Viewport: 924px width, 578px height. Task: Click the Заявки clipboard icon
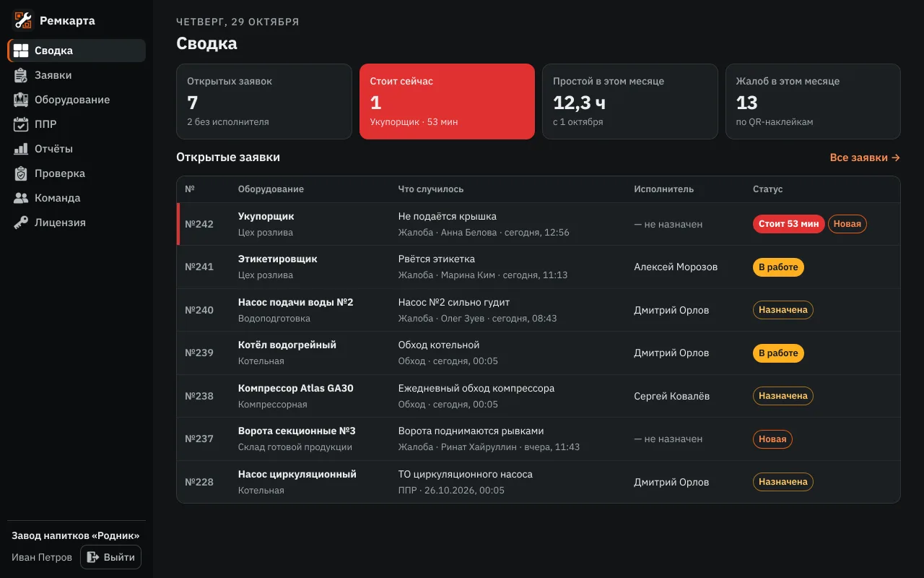coord(21,75)
